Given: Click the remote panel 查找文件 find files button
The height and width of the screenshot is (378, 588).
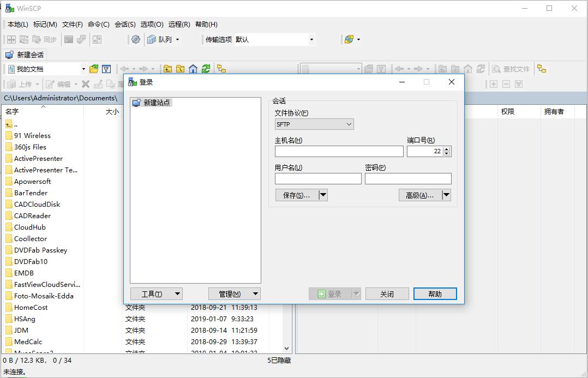Looking at the screenshot, I should pyautogui.click(x=511, y=69).
